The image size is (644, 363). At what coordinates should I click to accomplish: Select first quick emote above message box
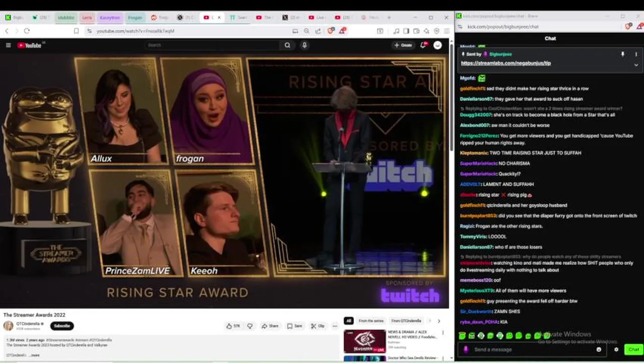pos(462,336)
